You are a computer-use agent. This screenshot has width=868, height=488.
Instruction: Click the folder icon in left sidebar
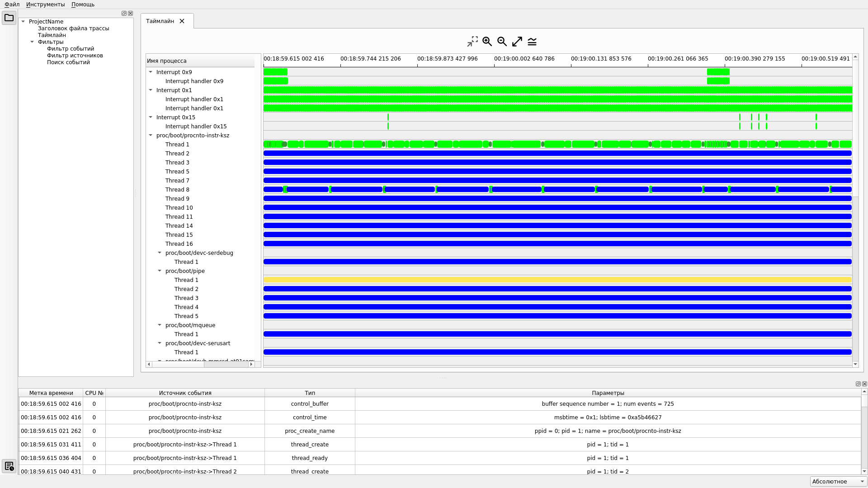(x=9, y=18)
